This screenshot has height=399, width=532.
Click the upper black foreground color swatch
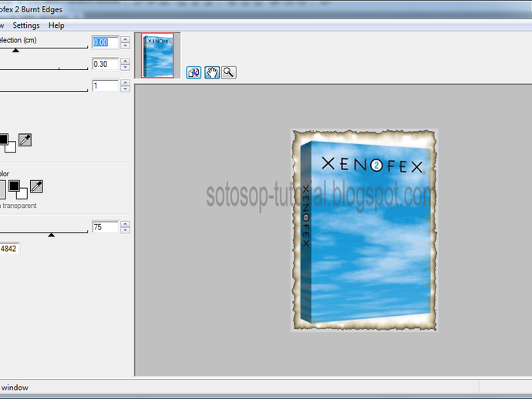pos(3,139)
